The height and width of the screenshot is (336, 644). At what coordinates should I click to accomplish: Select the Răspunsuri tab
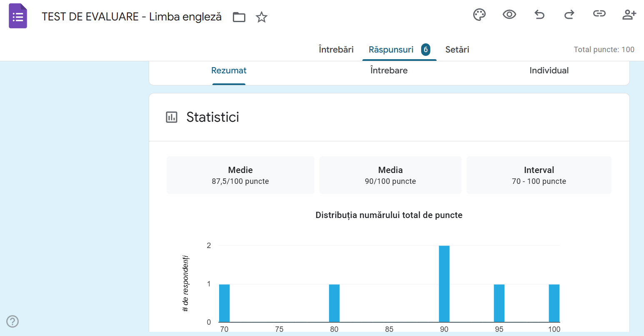(391, 50)
